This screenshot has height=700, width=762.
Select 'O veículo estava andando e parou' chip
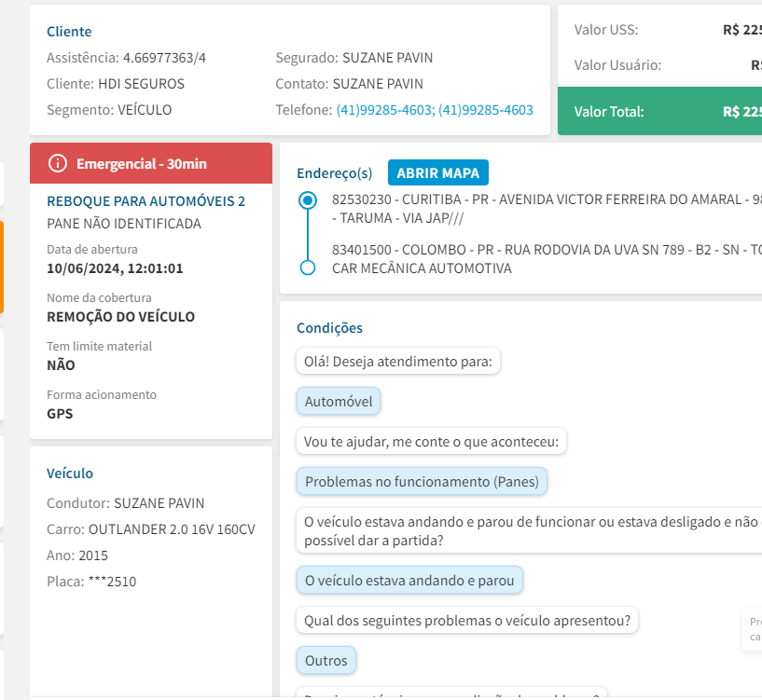(409, 580)
